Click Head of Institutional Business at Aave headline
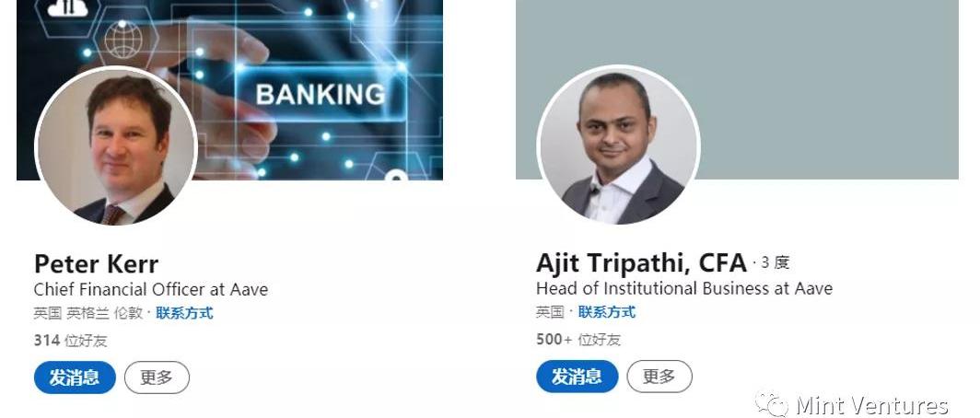 click(x=684, y=289)
